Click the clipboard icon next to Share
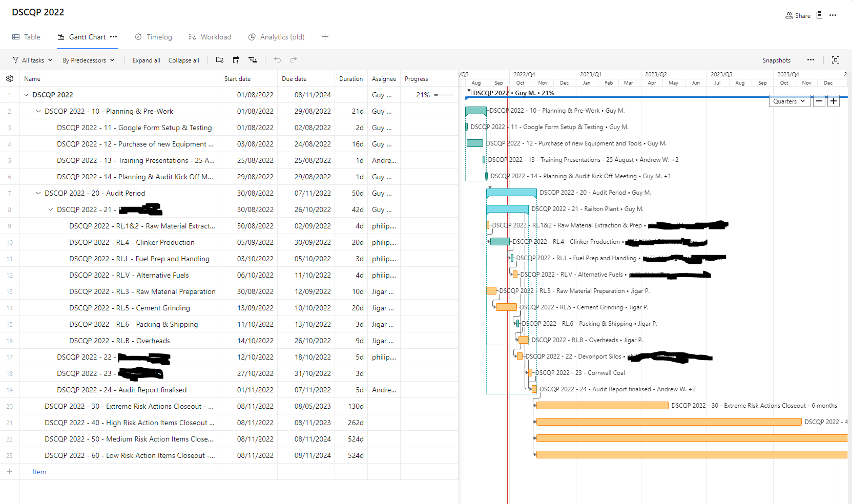The width and height of the screenshot is (852, 504). [x=819, y=15]
